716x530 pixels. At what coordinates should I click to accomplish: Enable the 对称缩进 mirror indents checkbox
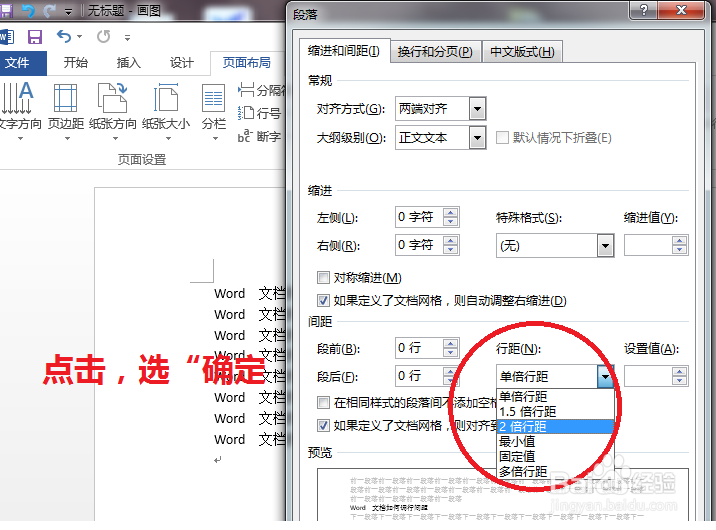323,277
